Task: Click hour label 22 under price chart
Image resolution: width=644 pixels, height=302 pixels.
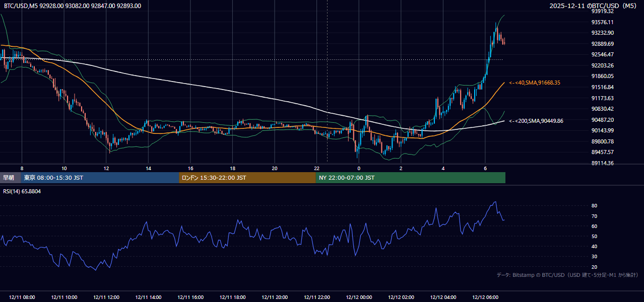Action: (317, 168)
